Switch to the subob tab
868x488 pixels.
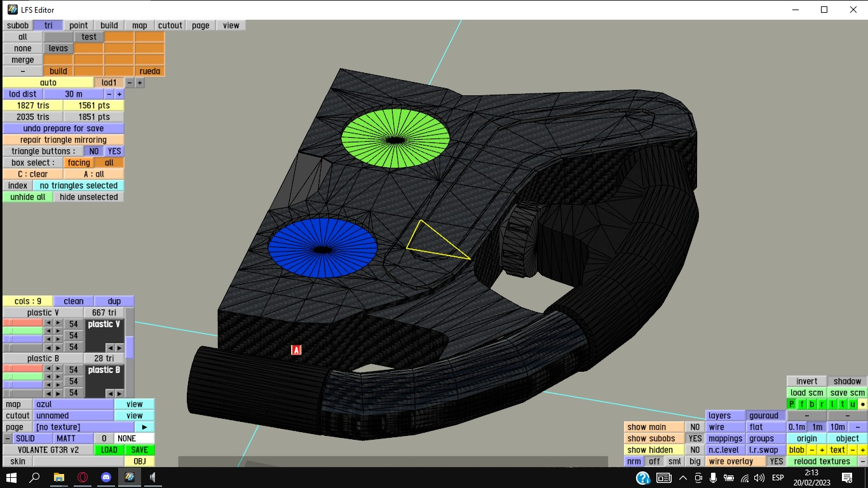(18, 25)
